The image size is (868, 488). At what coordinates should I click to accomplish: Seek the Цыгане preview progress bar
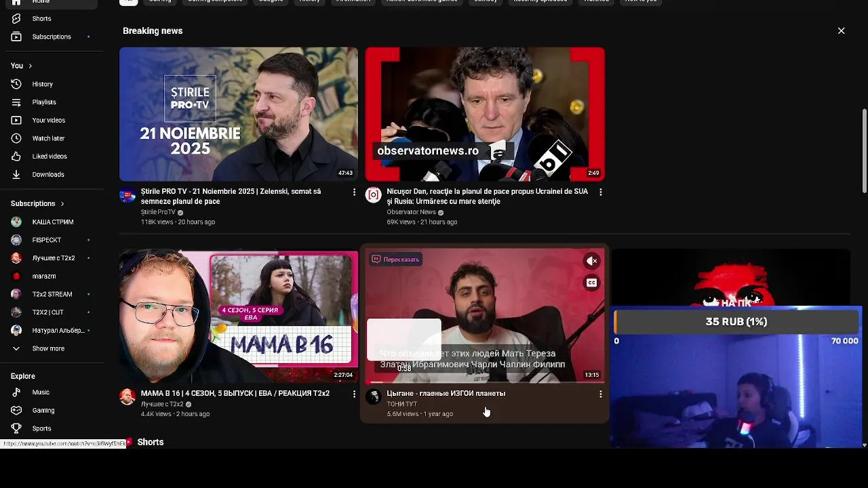point(485,382)
